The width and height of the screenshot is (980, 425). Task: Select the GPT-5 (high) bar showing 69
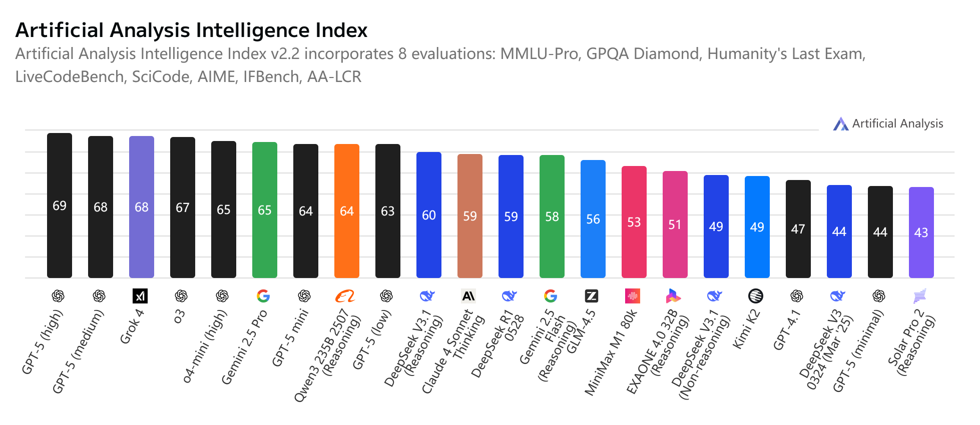pyautogui.click(x=60, y=205)
